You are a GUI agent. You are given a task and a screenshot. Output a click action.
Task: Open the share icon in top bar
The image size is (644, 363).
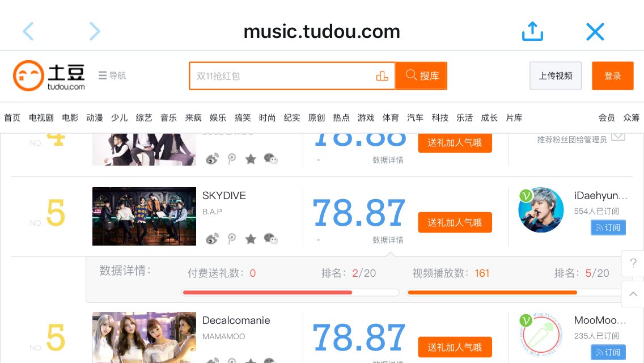click(532, 31)
